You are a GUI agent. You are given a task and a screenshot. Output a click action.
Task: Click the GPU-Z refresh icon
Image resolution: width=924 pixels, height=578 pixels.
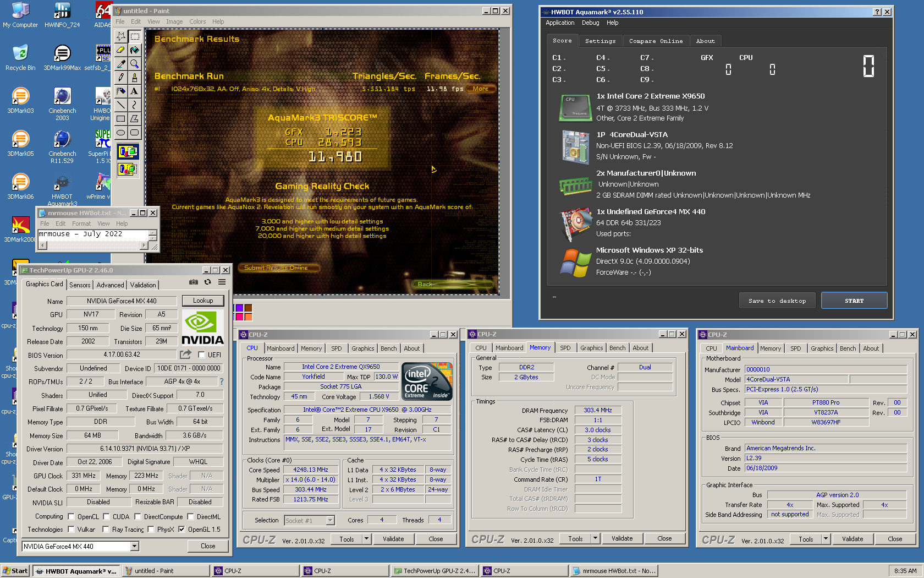click(x=207, y=282)
